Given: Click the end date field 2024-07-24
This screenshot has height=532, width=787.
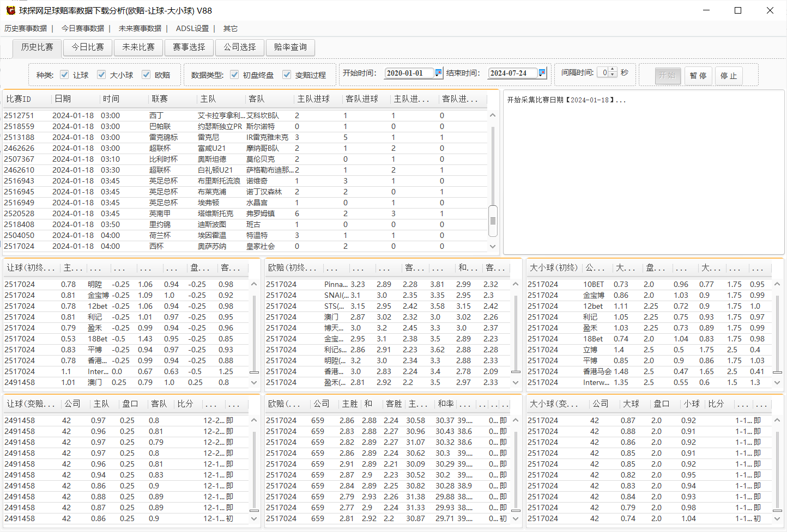Looking at the screenshot, I should pyautogui.click(x=512, y=73).
